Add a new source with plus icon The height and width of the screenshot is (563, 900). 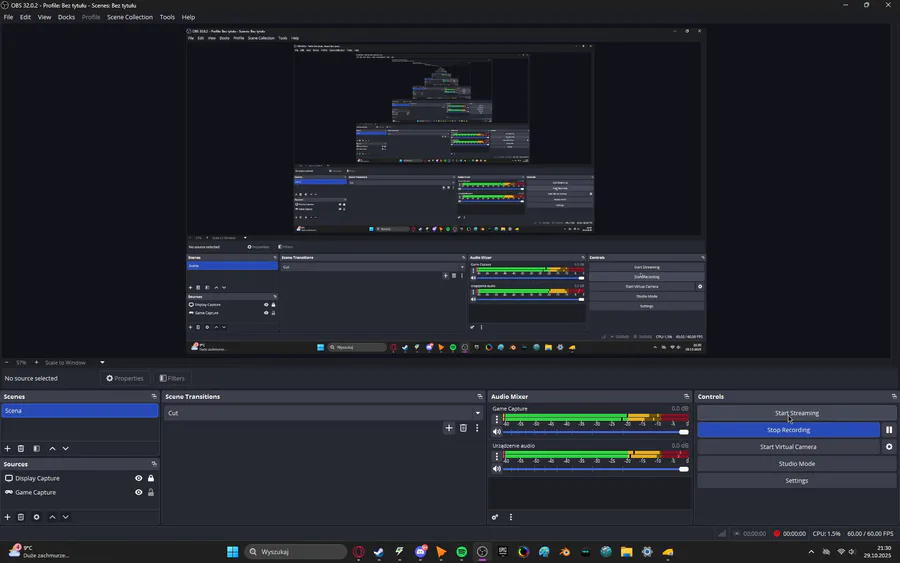pyautogui.click(x=7, y=517)
